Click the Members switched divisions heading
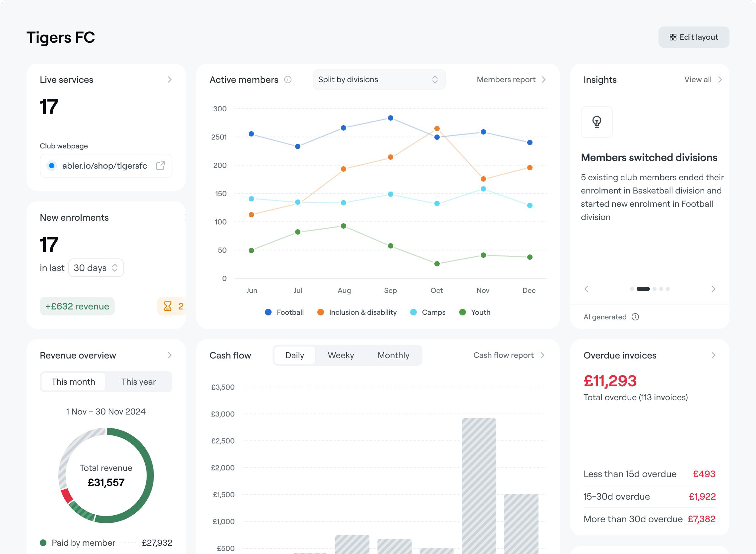756x554 pixels. click(x=649, y=158)
